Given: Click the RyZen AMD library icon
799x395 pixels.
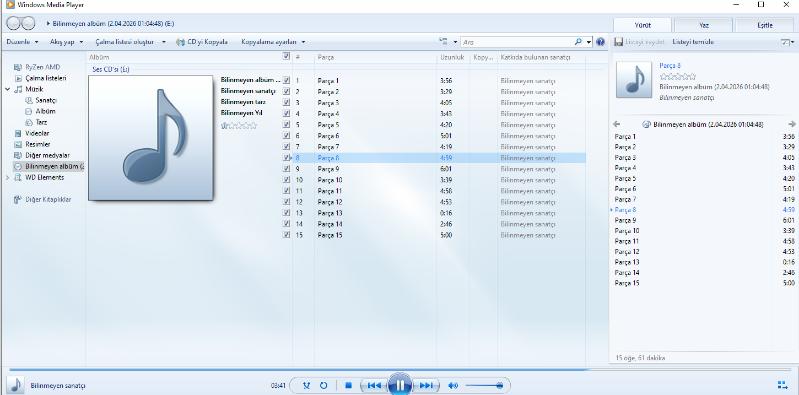Looking at the screenshot, I should pos(18,67).
